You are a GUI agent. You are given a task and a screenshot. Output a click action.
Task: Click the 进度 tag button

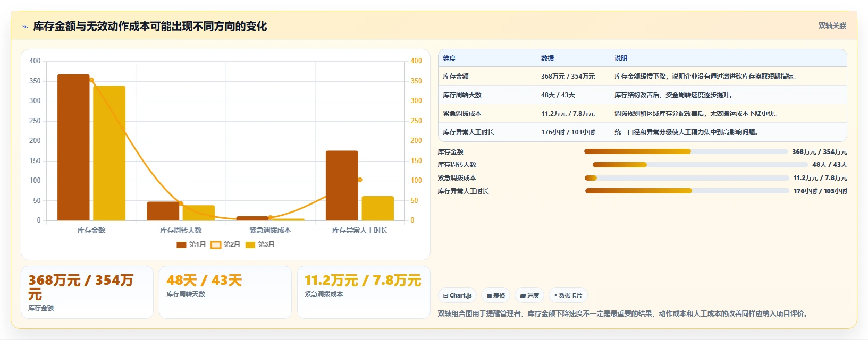tap(529, 295)
